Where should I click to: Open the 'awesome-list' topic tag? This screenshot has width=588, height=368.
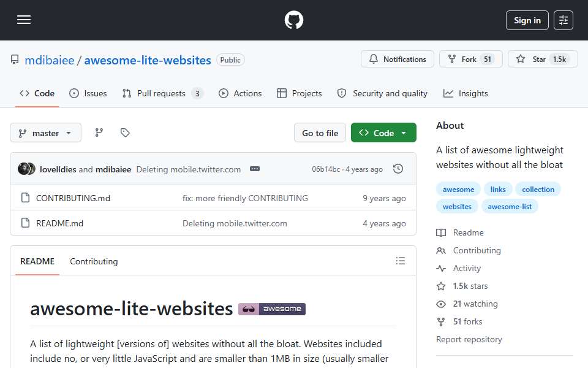510,207
